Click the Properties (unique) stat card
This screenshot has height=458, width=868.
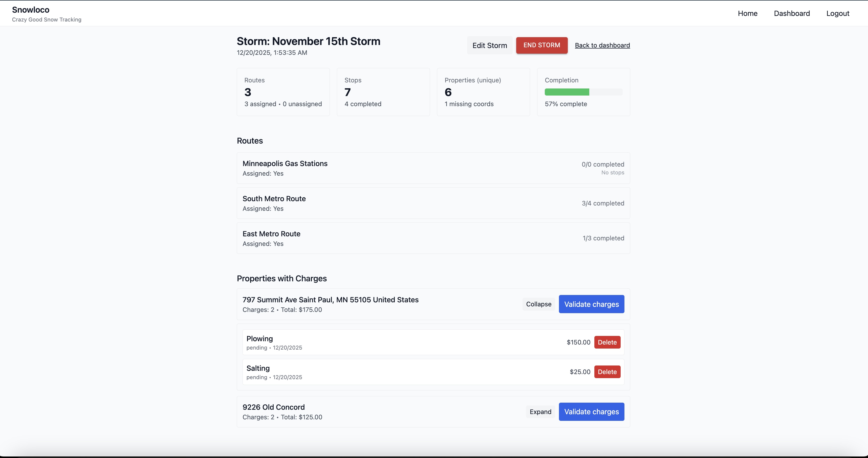point(483,91)
